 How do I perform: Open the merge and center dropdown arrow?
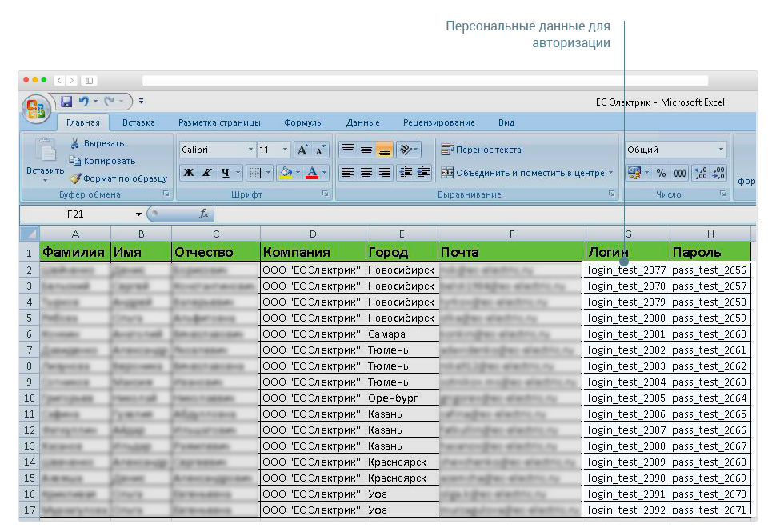coord(610,173)
